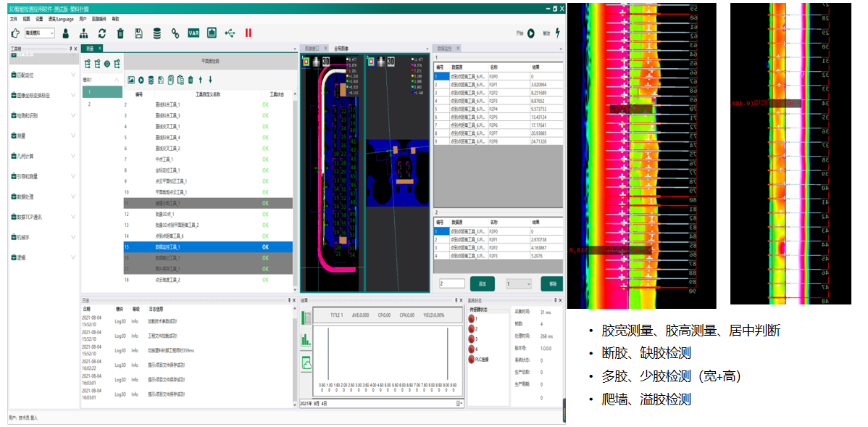
Task: Open the 设置 menu
Action: (x=39, y=19)
